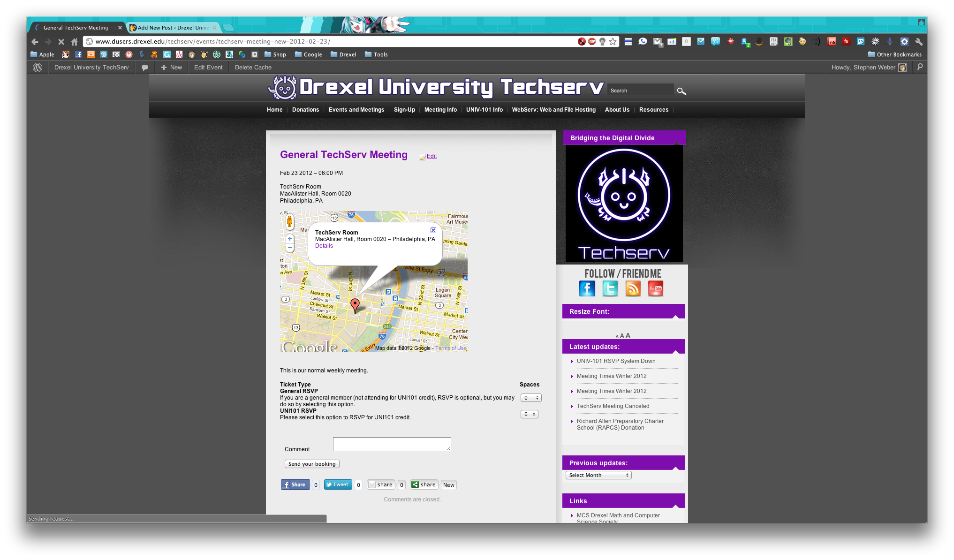Open the Details link in the map bubble
954x560 pixels.
click(x=324, y=246)
